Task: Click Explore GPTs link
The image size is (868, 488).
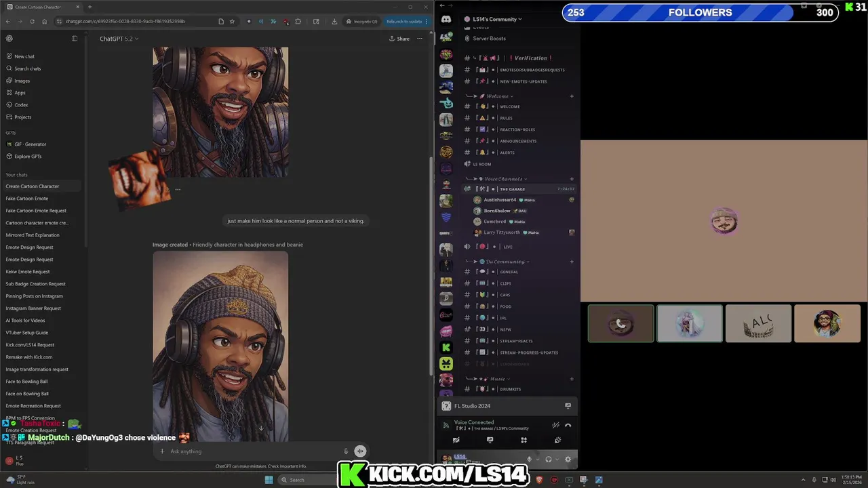Action: point(42,157)
